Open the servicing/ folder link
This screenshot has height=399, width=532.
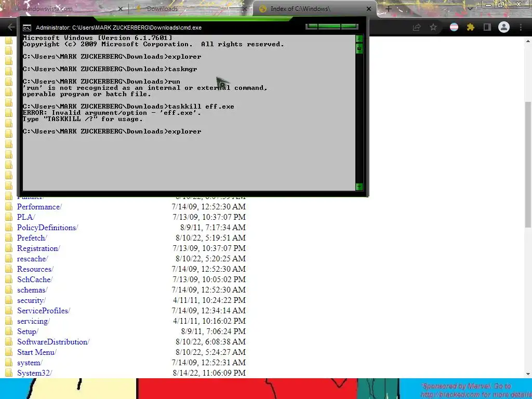(33, 321)
